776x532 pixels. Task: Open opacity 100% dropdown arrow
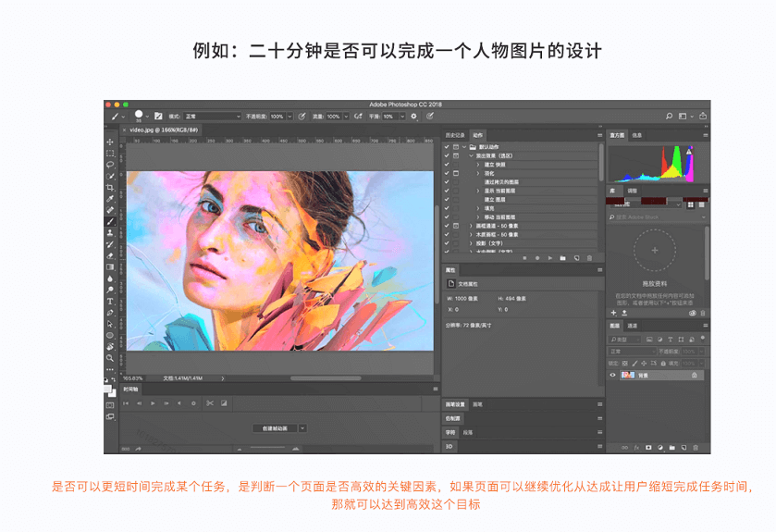click(x=290, y=117)
